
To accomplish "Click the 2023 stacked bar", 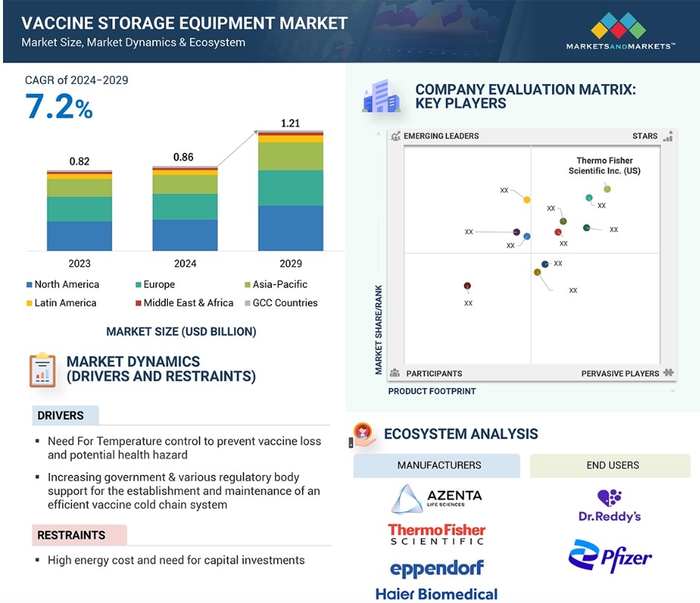I will (80, 210).
